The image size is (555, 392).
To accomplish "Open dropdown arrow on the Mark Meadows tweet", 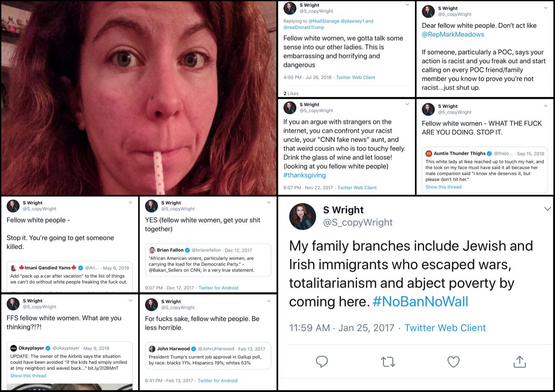I will tap(545, 8).
